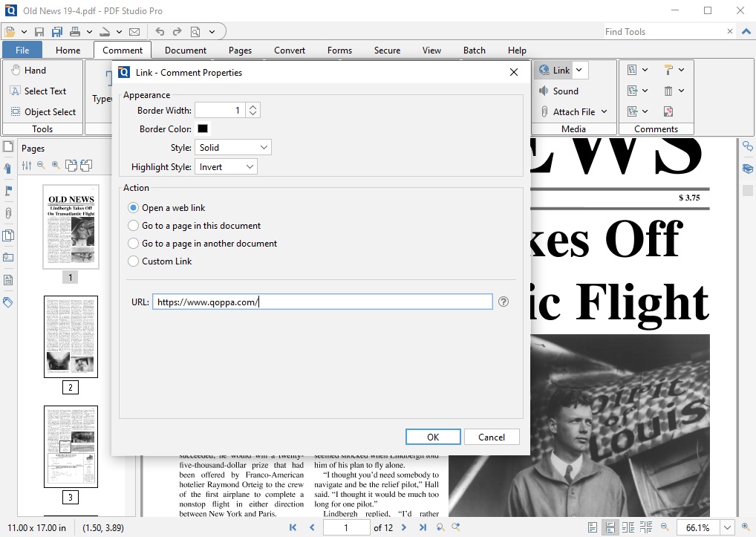Click Cancel in the Link dialog
The image size is (756, 537).
click(491, 437)
